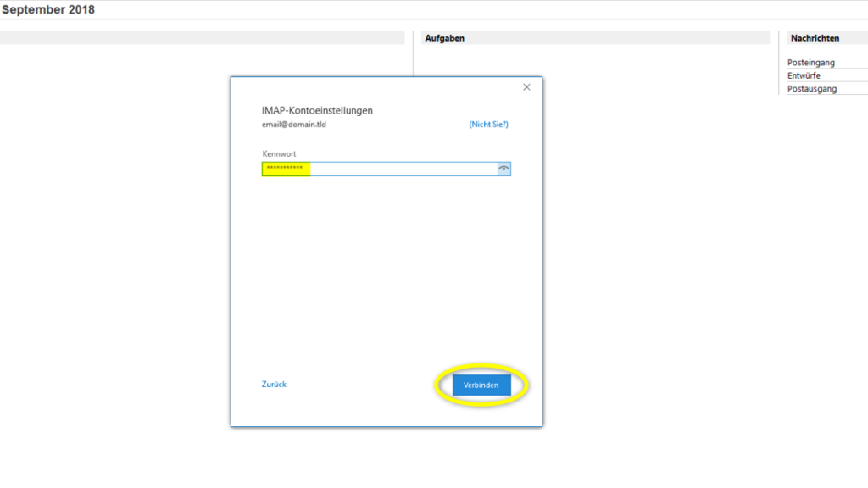Click inside the Kennwort password field
The image size is (868, 488).
pos(381,169)
